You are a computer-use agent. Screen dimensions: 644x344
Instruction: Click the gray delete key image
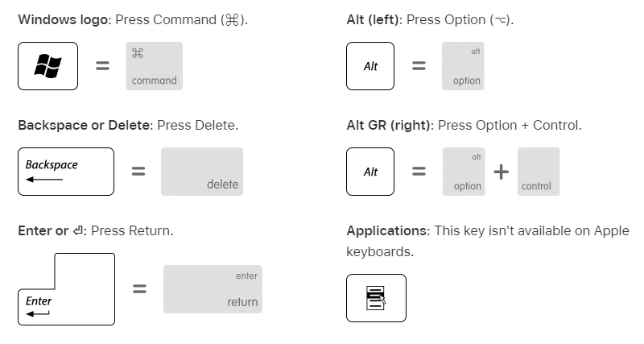[x=202, y=172]
